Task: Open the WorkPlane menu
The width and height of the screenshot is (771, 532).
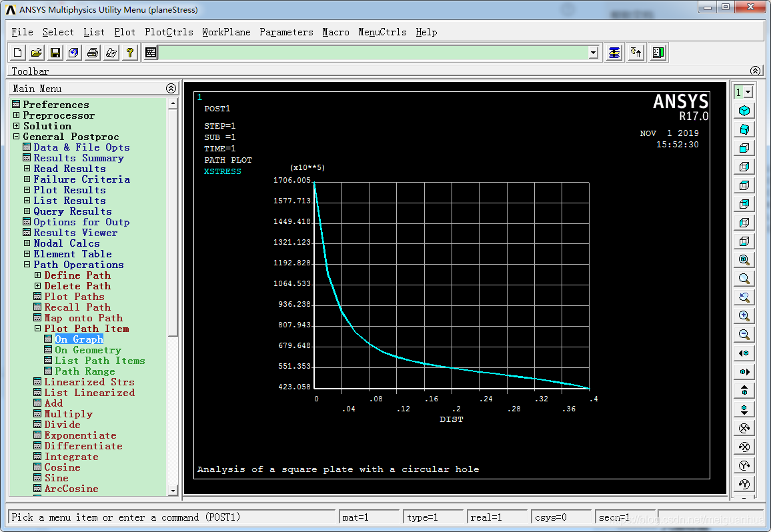Action: point(226,32)
